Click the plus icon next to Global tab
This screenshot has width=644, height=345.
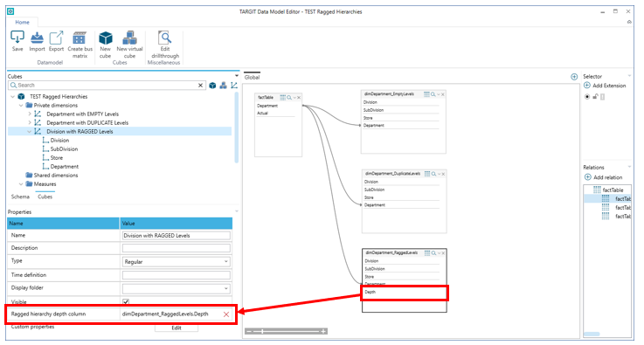[574, 77]
